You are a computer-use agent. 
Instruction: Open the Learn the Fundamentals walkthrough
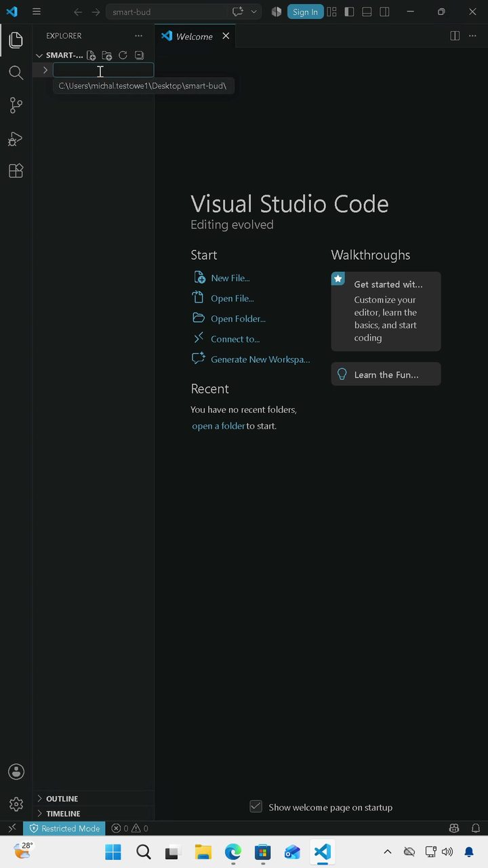pyautogui.click(x=386, y=374)
